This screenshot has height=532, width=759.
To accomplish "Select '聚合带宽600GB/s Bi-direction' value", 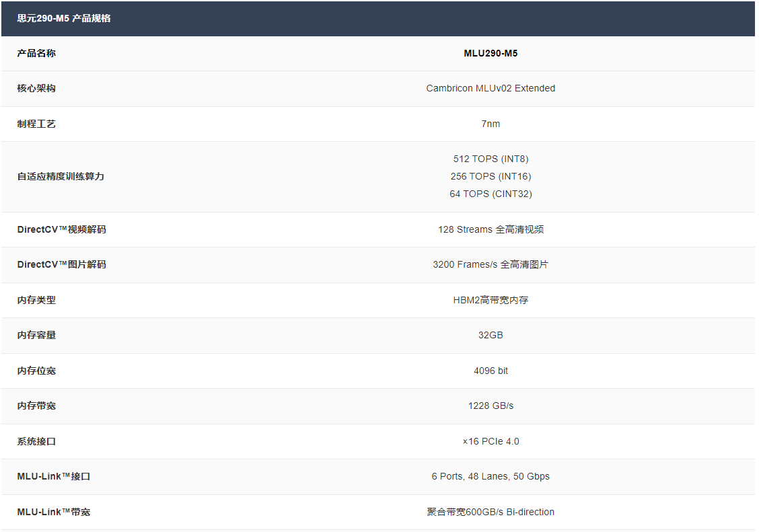I will tap(491, 512).
